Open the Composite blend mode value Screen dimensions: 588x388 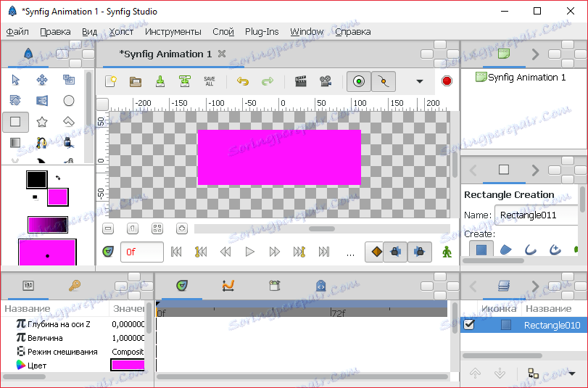point(128,352)
